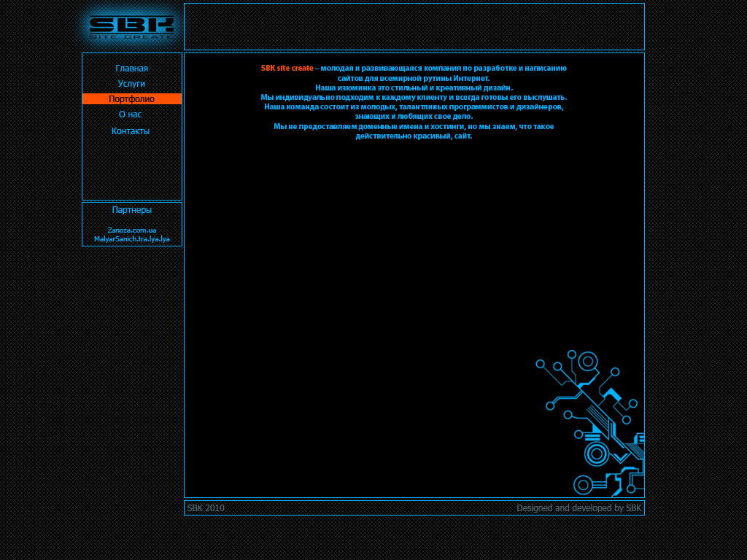Select the 'site create' tagline under logo
This screenshot has height=560, width=747.
(x=131, y=38)
